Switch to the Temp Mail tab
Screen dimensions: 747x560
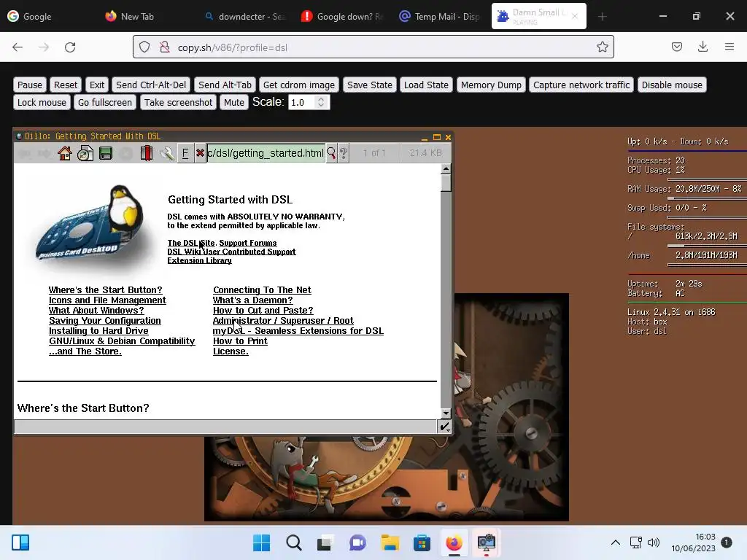click(x=440, y=16)
